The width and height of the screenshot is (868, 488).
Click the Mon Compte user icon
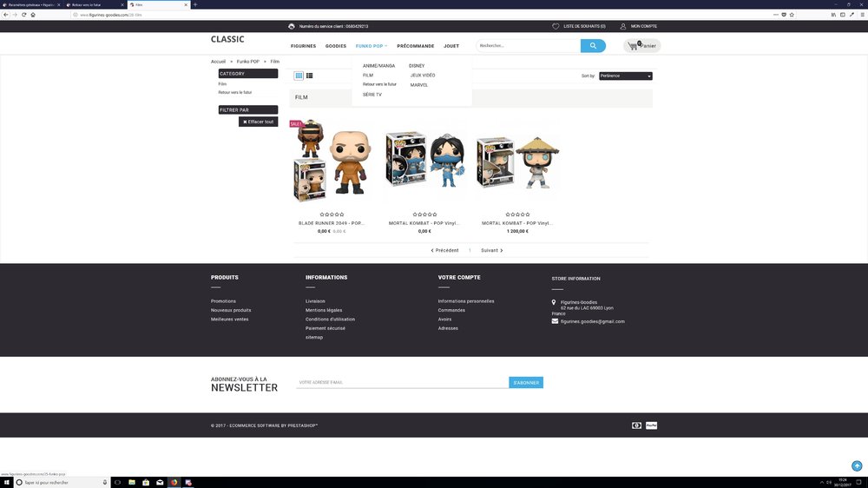click(x=622, y=26)
